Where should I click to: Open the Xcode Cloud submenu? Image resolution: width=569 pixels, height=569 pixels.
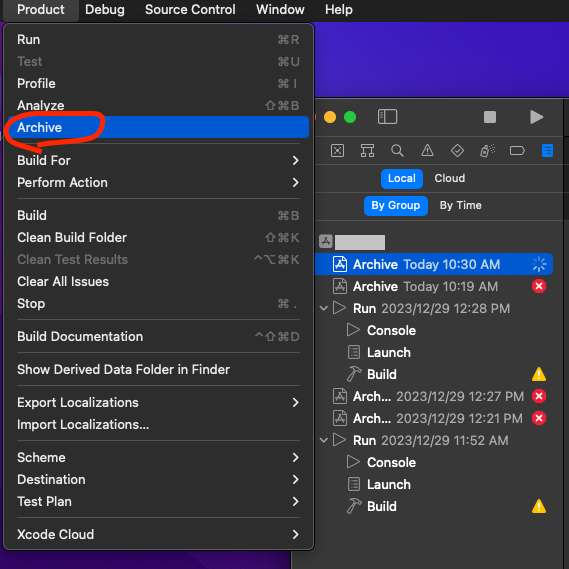pyautogui.click(x=158, y=535)
